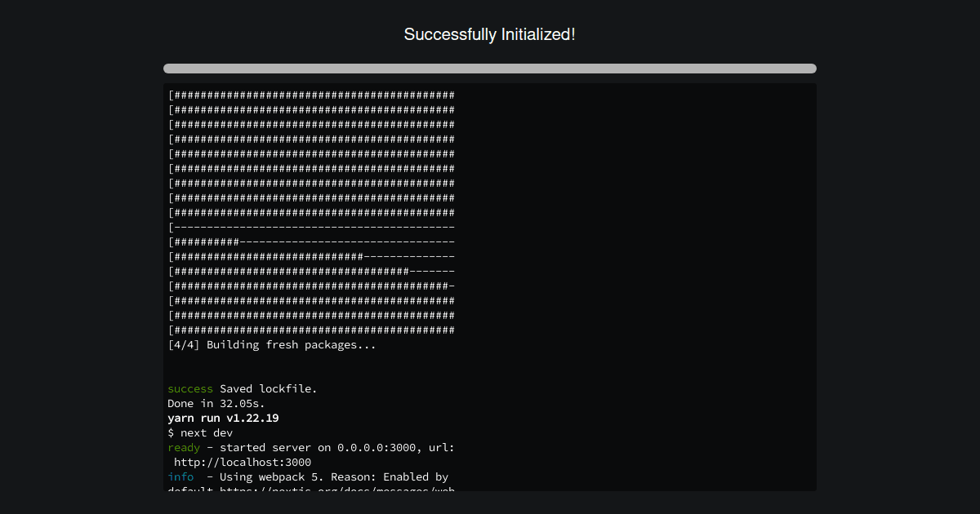Select the yarn run v1.22.19 line
The image size is (980, 514).
pyautogui.click(x=223, y=418)
